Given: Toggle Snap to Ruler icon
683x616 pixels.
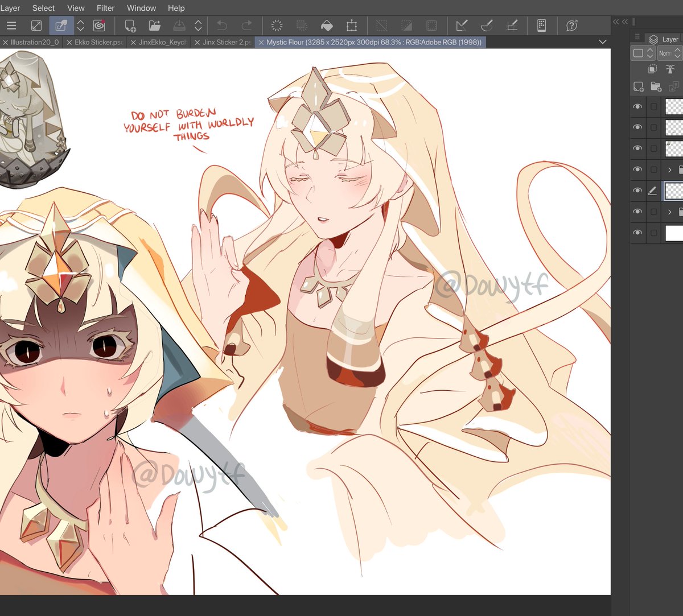Looking at the screenshot, I should (x=462, y=26).
